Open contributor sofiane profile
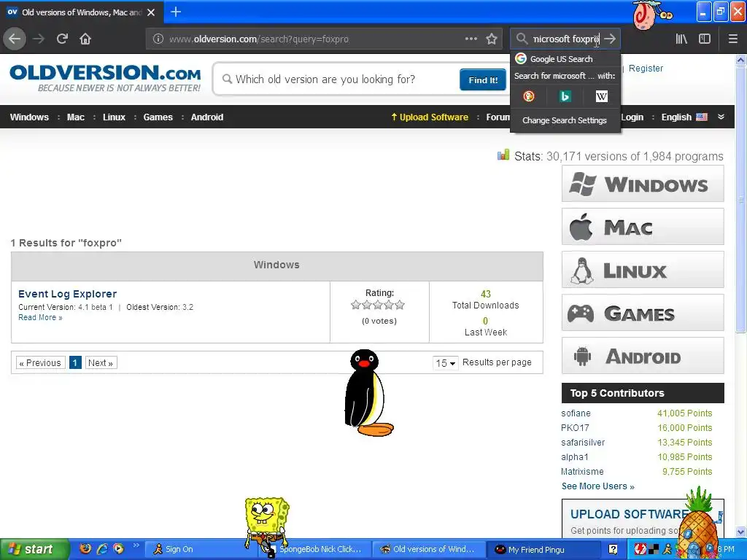 click(x=576, y=413)
